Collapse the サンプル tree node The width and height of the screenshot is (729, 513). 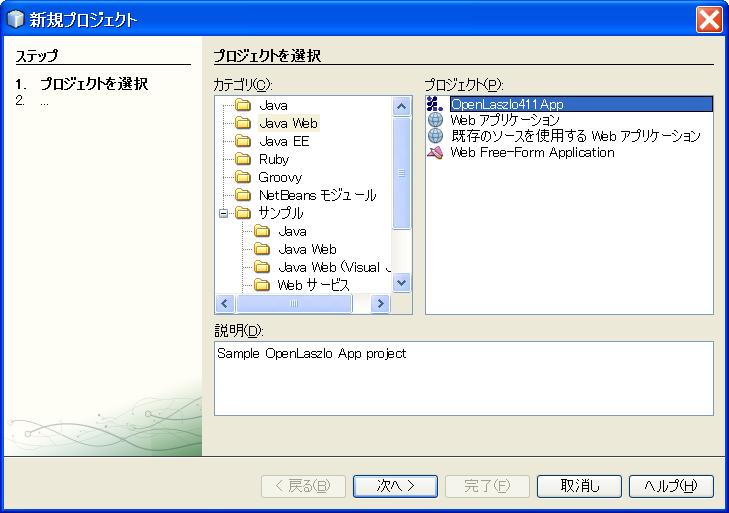[224, 213]
